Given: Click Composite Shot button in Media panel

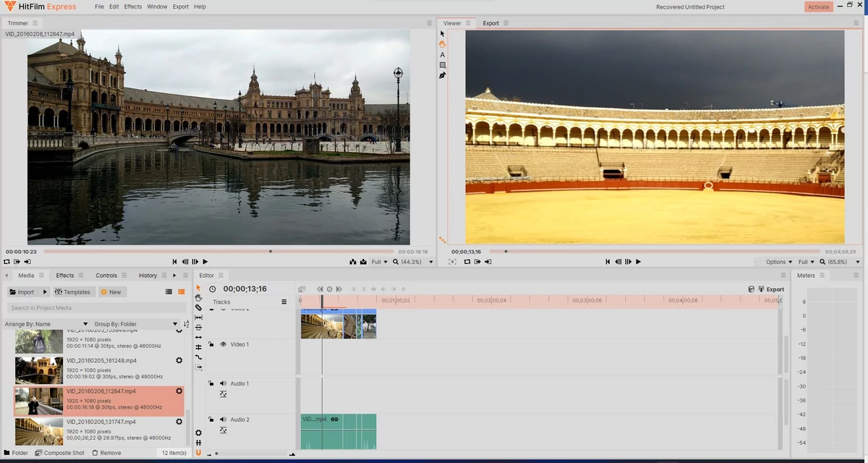Looking at the screenshot, I should (59, 453).
